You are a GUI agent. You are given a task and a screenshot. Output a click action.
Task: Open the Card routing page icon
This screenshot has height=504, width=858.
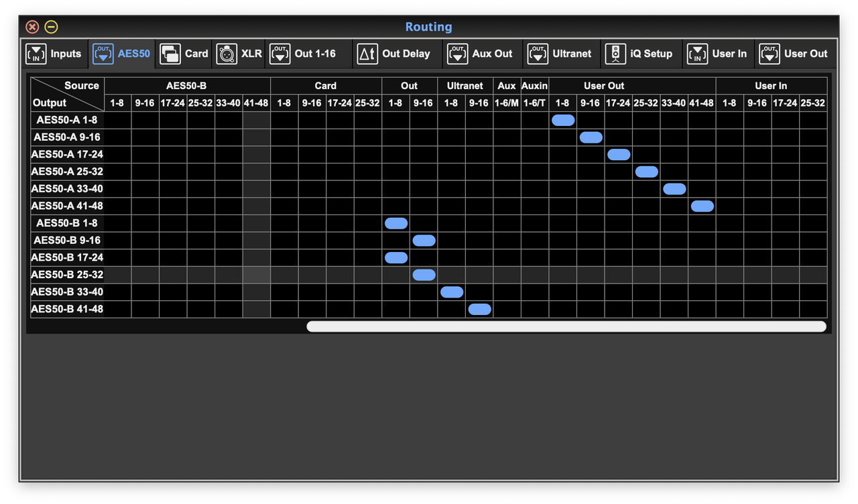click(x=171, y=54)
